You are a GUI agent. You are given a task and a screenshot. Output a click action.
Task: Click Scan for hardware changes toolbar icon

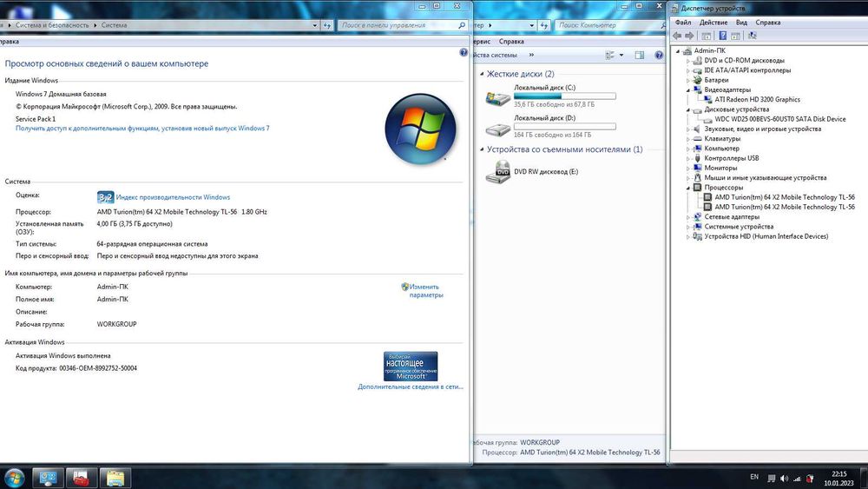tap(752, 36)
